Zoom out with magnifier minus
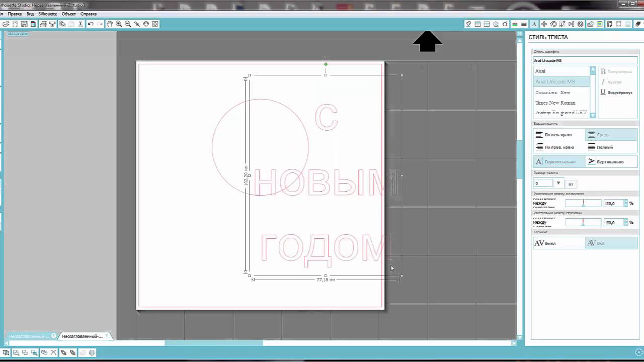This screenshot has height=362, width=644. tap(128, 24)
